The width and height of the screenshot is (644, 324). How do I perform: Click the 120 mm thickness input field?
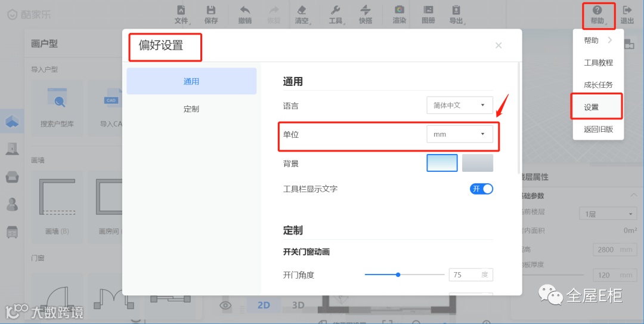pyautogui.click(x=615, y=275)
